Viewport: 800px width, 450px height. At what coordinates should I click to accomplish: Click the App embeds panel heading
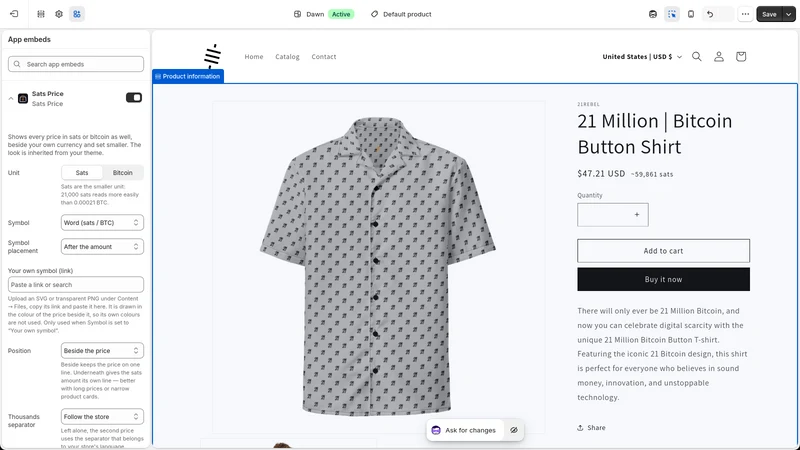pos(29,39)
